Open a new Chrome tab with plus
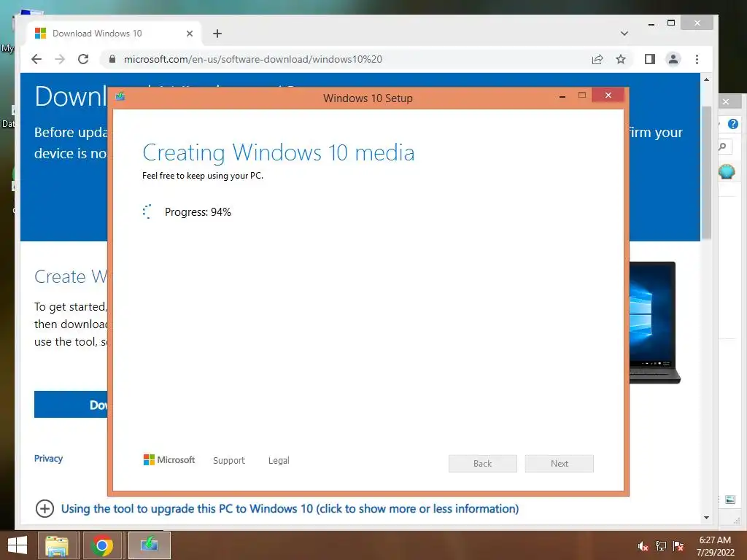 point(217,34)
